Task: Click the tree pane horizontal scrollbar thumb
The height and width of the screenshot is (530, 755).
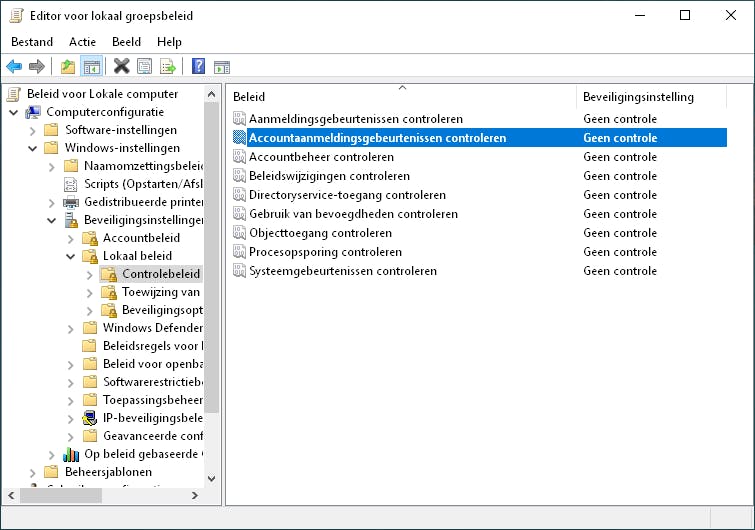Action: [x=61, y=495]
